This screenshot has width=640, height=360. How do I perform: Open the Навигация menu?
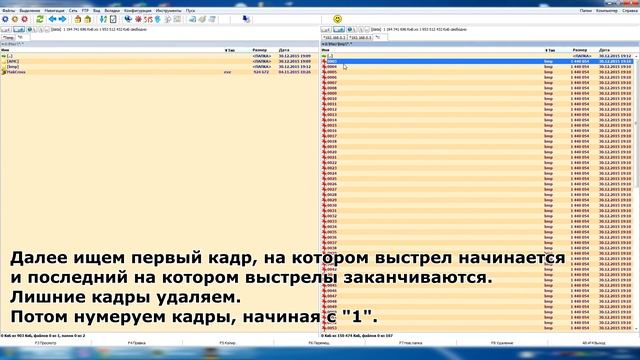(54, 11)
